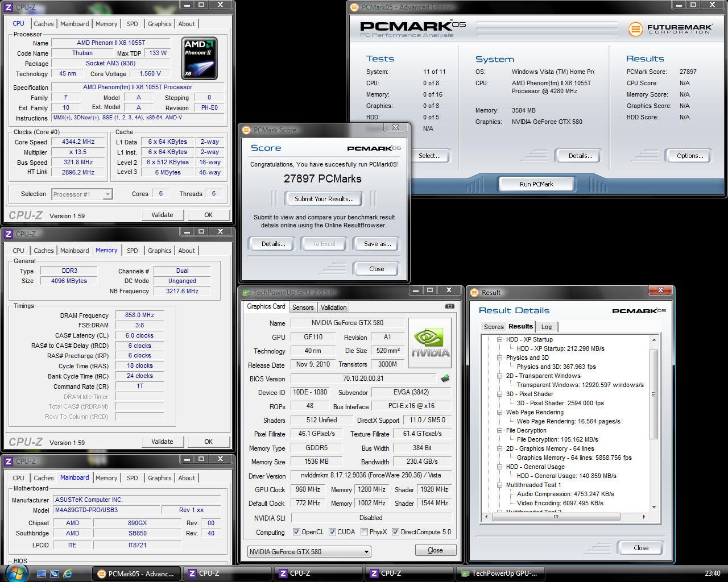Click the orange icon in the PCMark Score title bar
The width and height of the screenshot is (728, 582).
point(246,130)
